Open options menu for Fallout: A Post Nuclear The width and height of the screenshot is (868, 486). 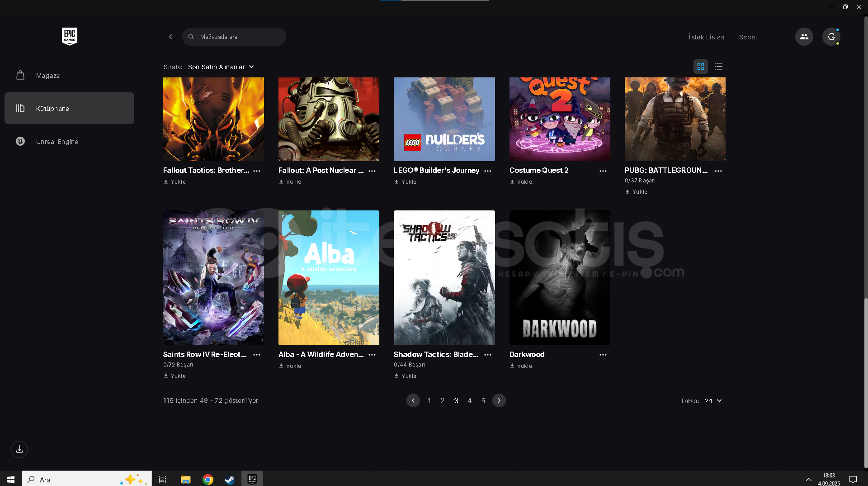click(x=372, y=171)
